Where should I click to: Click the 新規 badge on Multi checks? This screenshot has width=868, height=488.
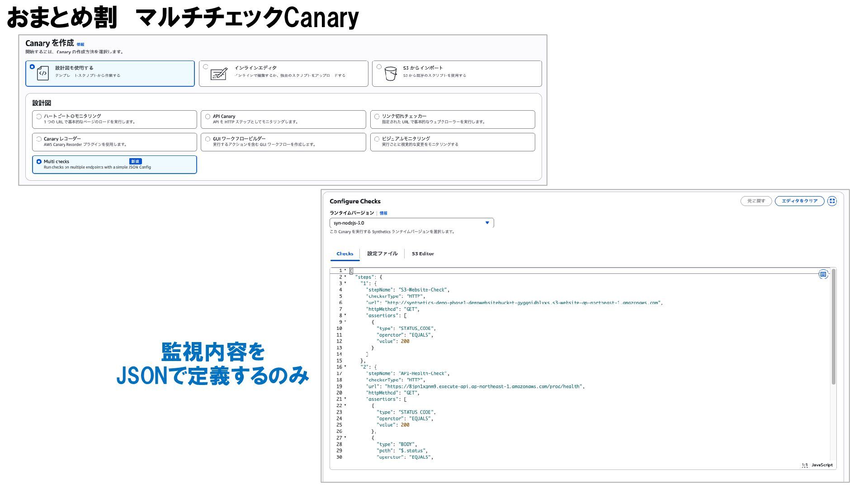click(135, 161)
